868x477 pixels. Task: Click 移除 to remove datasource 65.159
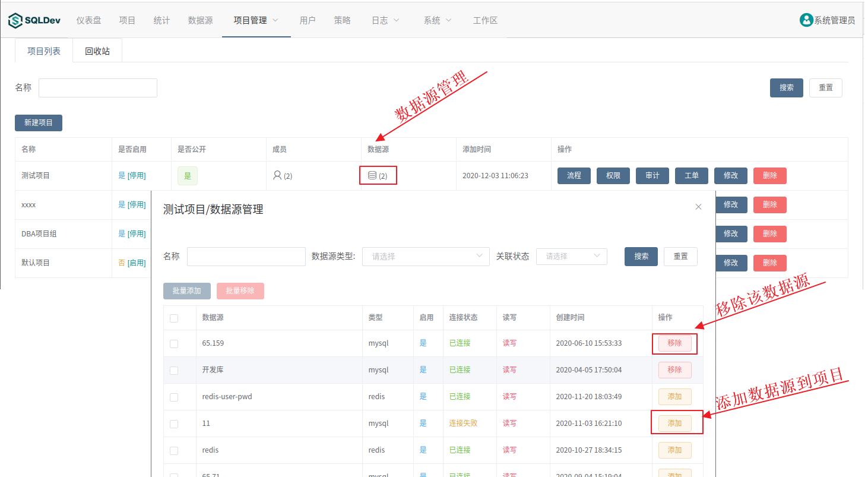pos(674,343)
